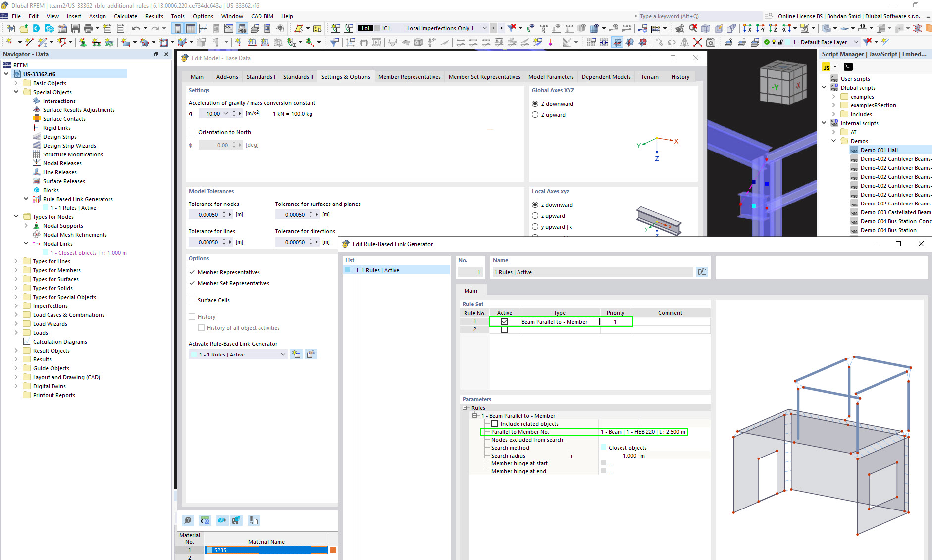Open the Local Imperfections Only load case dropdown

tap(485, 28)
